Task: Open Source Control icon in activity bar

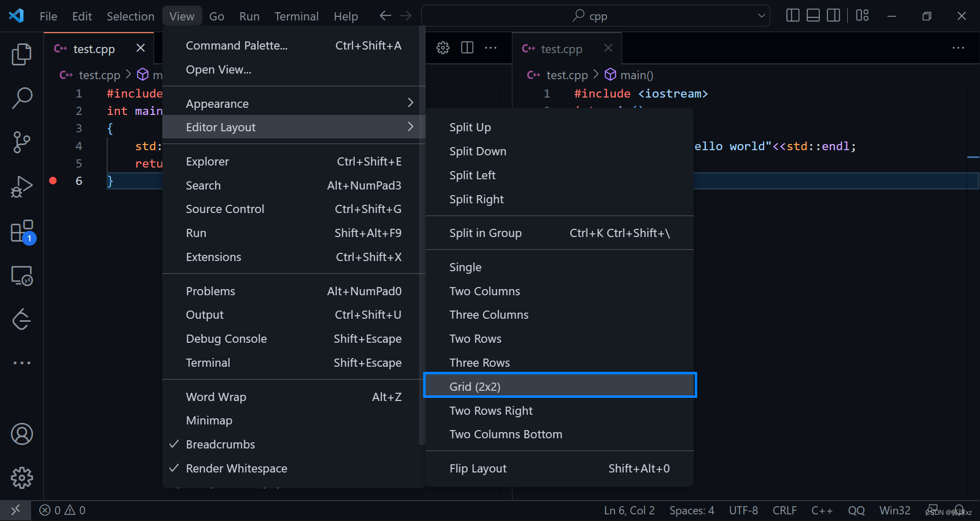Action: [21, 142]
